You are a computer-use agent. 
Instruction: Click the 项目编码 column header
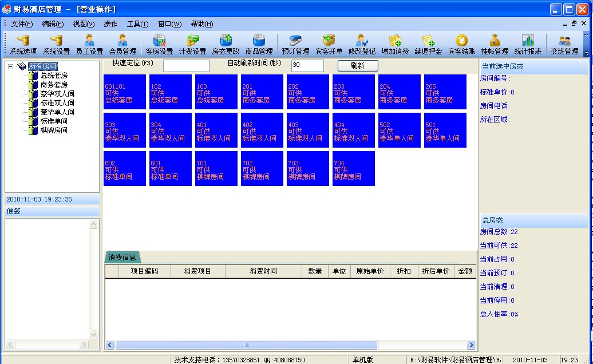[144, 271]
